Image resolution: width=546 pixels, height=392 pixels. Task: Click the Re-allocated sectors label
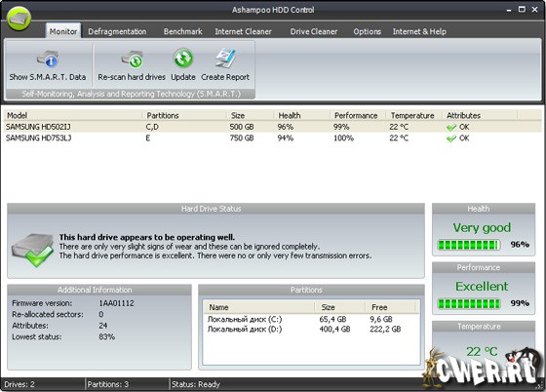[48, 314]
